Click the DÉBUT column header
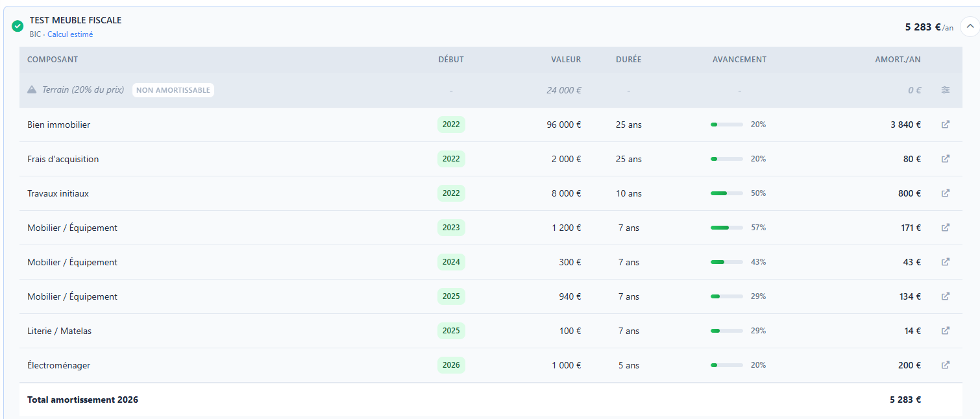 tap(451, 60)
